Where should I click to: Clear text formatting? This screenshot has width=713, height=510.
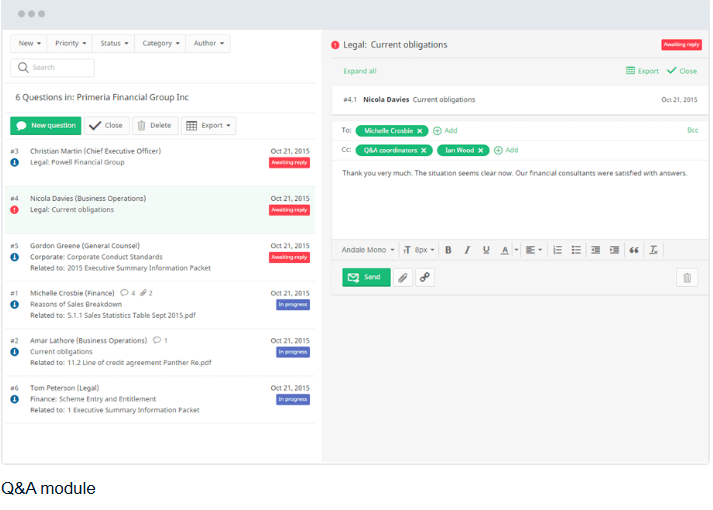[x=653, y=250]
